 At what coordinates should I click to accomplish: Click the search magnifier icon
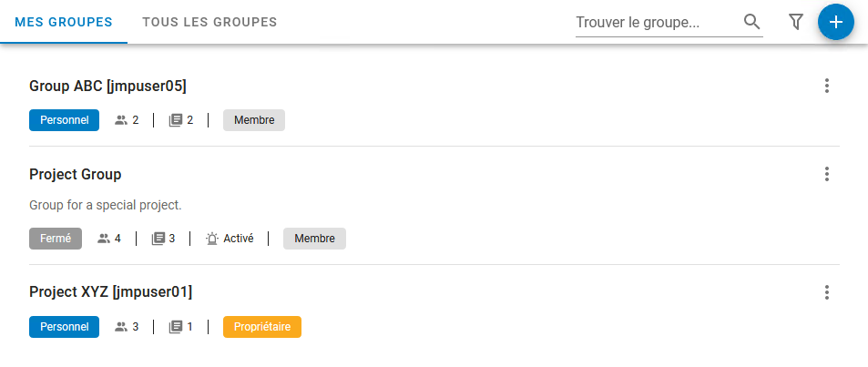tap(751, 22)
